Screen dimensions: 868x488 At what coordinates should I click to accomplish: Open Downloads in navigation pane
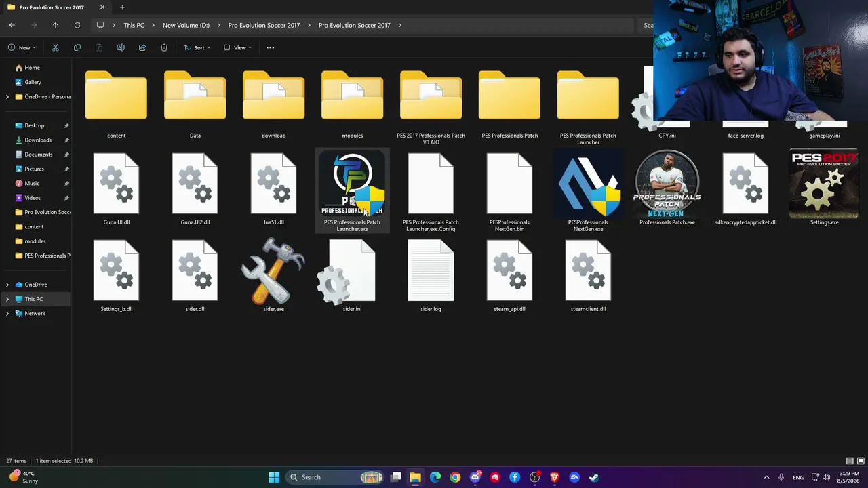point(38,140)
